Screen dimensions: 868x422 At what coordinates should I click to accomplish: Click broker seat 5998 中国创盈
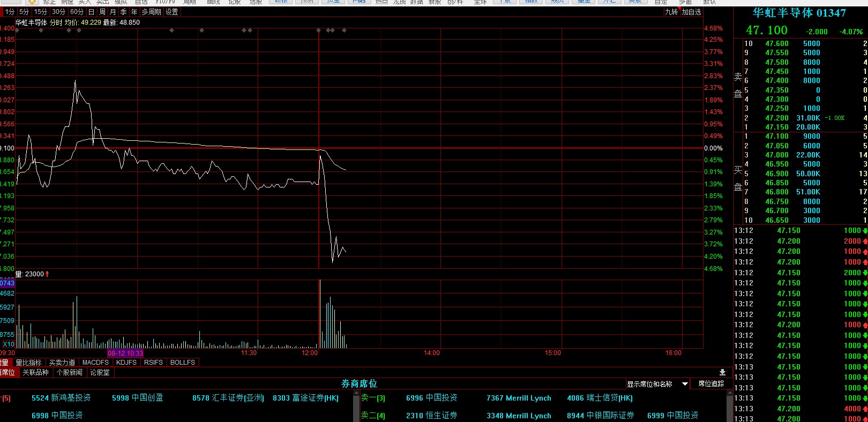[138, 398]
